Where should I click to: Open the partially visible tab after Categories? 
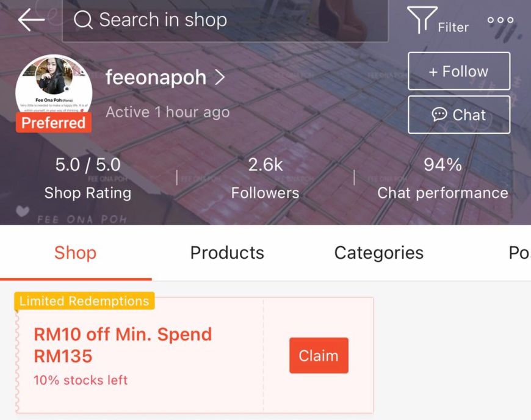pyautogui.click(x=519, y=253)
